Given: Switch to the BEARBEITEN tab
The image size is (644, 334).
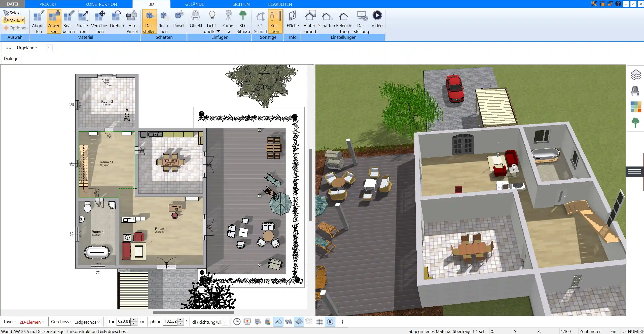Looking at the screenshot, I should tap(280, 4).
